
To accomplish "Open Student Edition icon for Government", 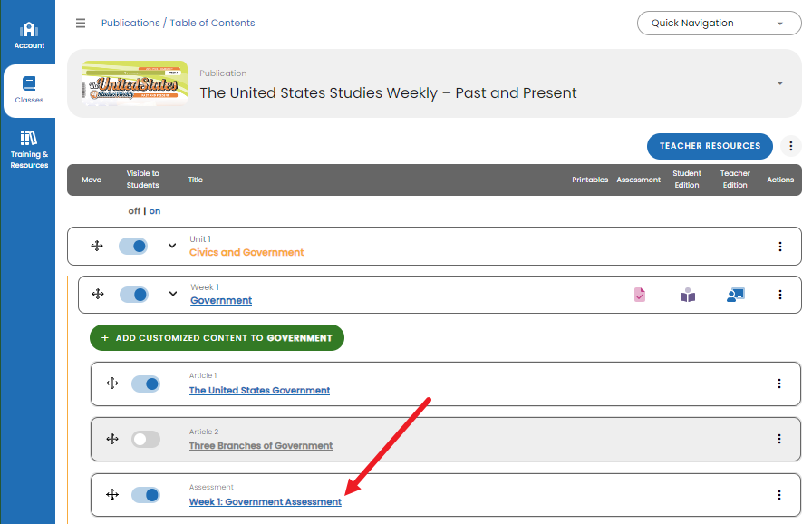I will [x=687, y=295].
